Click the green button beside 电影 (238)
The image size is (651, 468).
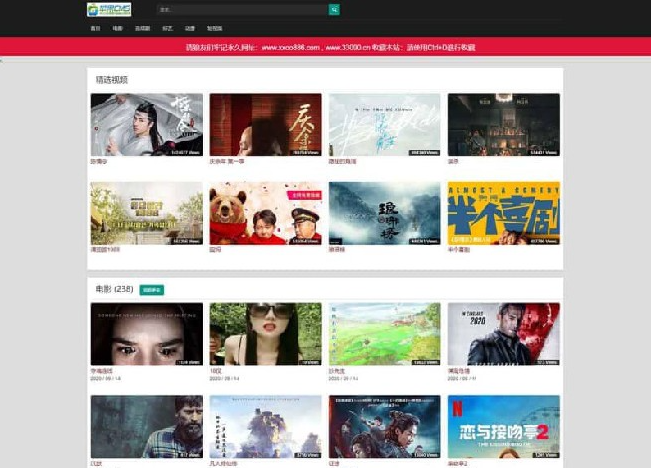tap(152, 290)
